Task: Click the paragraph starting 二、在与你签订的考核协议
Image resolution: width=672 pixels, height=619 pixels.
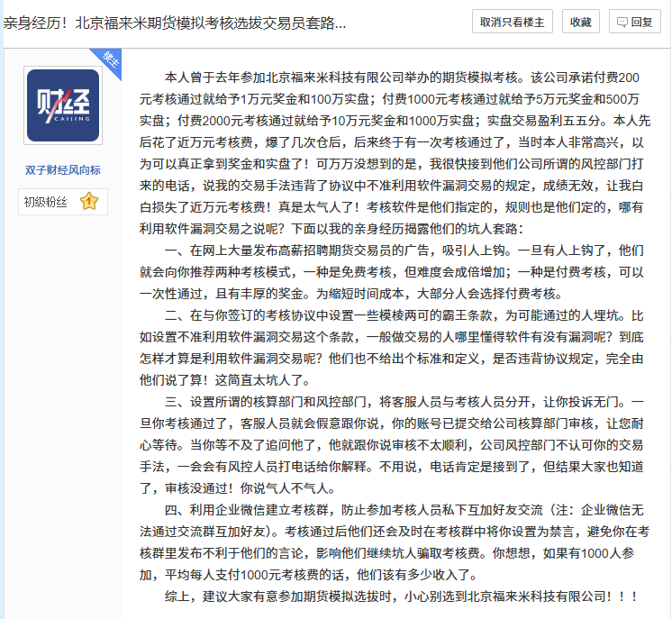Action: pos(391,348)
